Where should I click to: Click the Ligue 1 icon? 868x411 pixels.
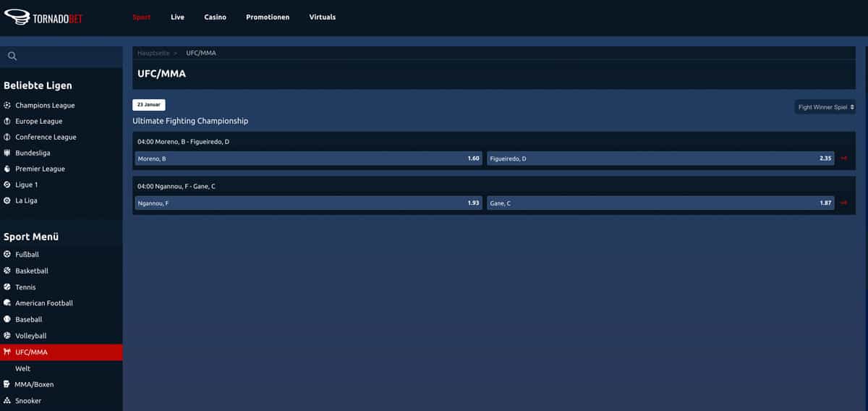[7, 185]
